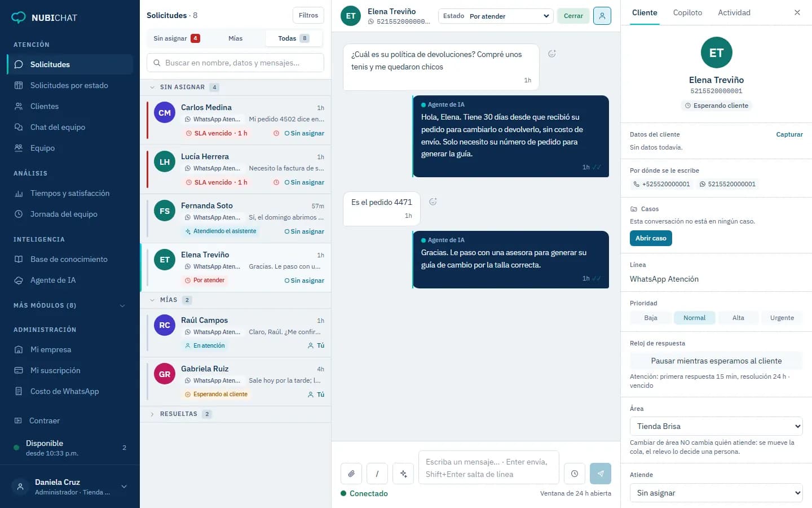
Task: Open the Daniela Cruz user menu chevron
Action: point(124,487)
